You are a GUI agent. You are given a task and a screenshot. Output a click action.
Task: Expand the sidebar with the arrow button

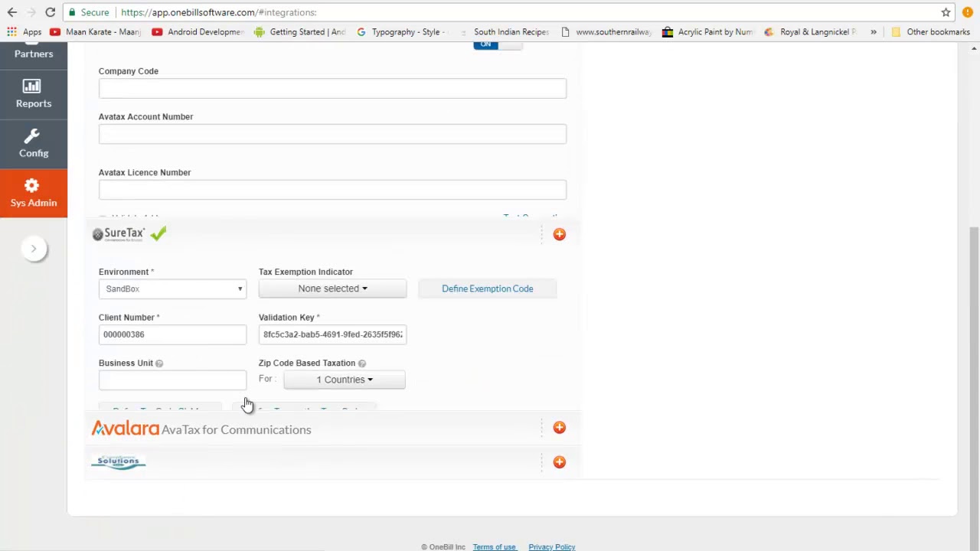pyautogui.click(x=34, y=249)
